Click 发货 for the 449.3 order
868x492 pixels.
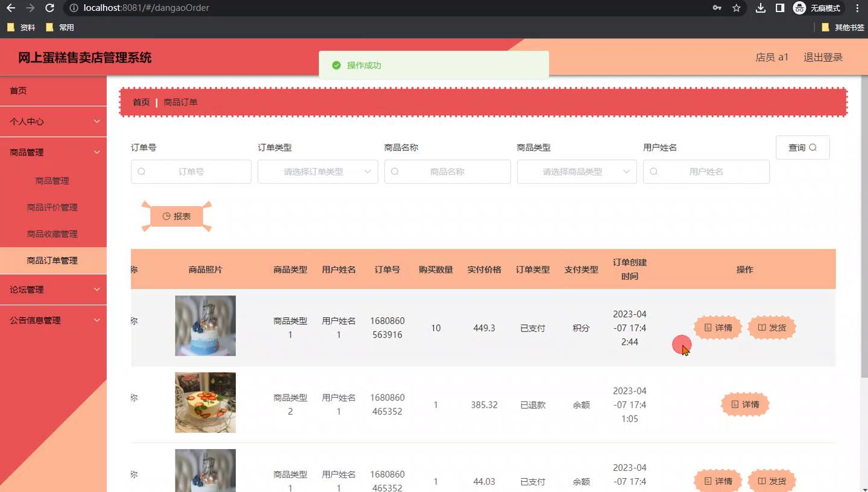pyautogui.click(x=772, y=328)
